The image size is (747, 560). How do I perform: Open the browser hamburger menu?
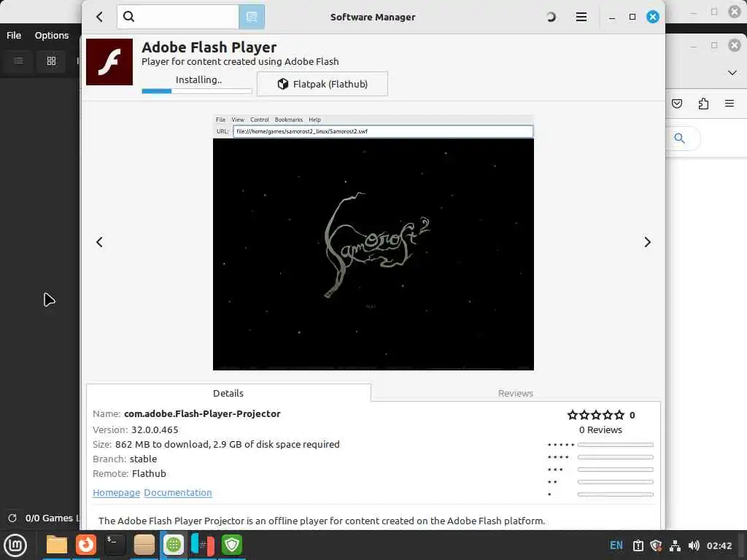729,104
